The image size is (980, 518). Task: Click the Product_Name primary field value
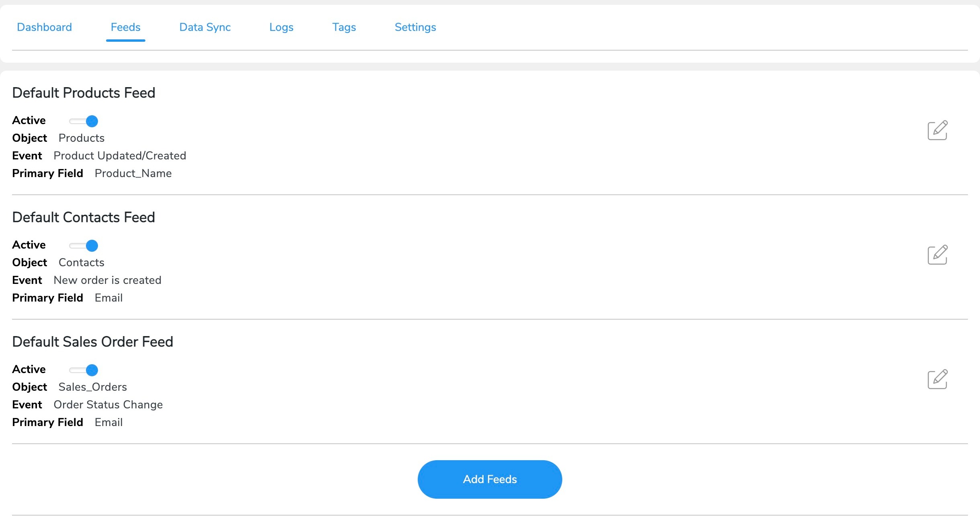133,173
